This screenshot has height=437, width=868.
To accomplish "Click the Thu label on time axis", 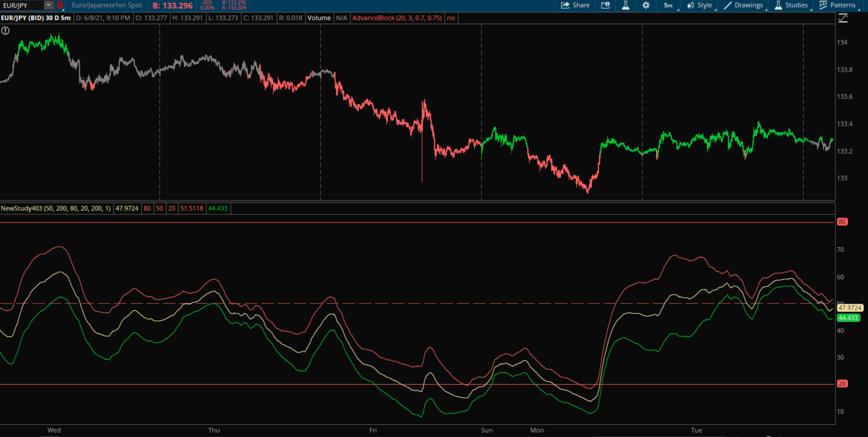I will pos(214,430).
